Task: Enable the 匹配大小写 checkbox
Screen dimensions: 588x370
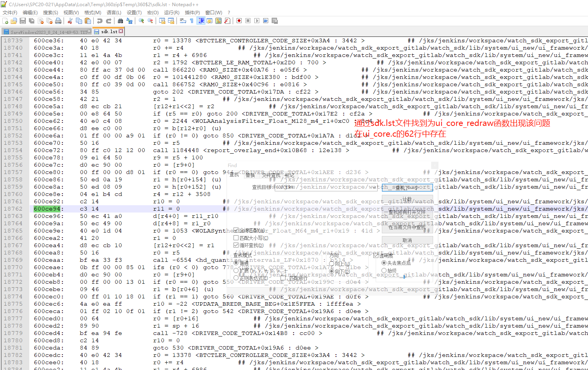Action: (x=236, y=238)
